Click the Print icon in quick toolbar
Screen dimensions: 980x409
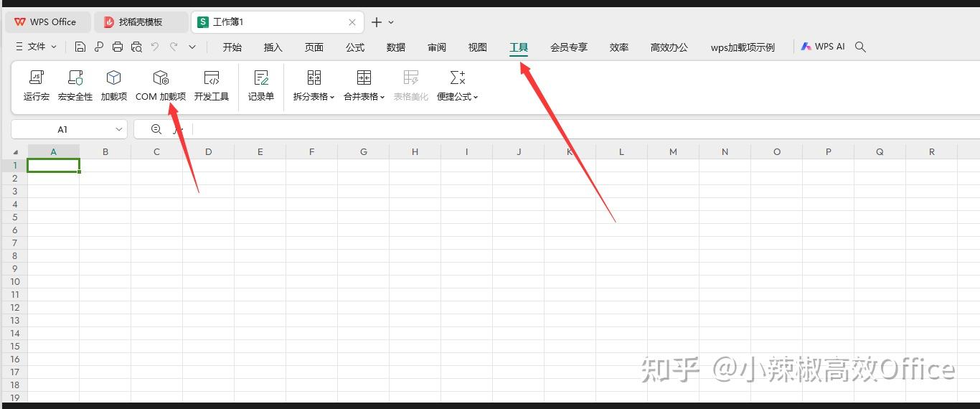pos(117,47)
